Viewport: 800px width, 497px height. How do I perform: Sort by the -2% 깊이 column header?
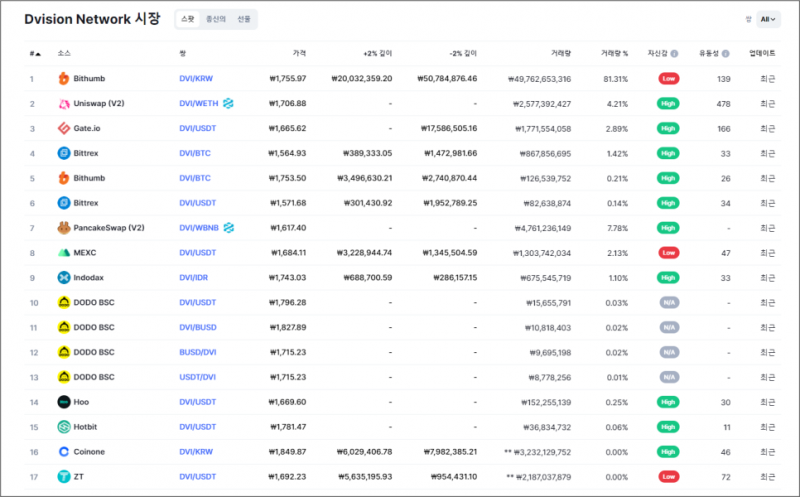tap(463, 54)
